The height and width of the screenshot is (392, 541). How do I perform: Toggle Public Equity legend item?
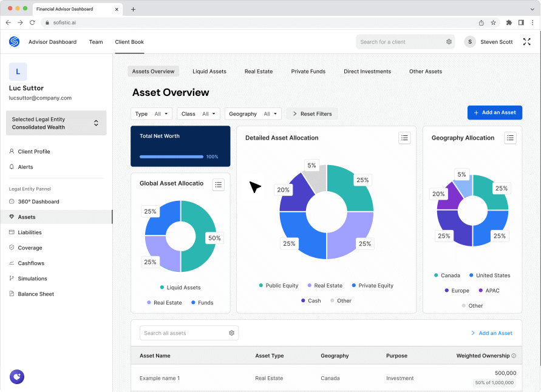pos(279,286)
